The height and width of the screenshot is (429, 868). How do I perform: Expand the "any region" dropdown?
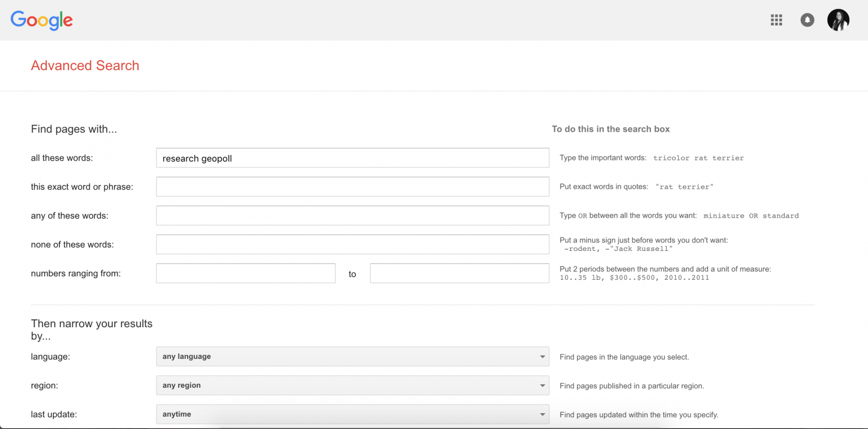click(351, 385)
